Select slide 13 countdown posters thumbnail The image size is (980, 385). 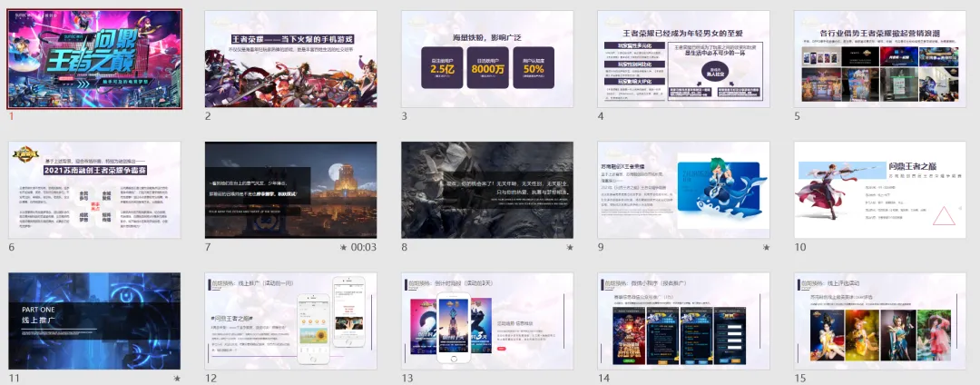point(487,321)
